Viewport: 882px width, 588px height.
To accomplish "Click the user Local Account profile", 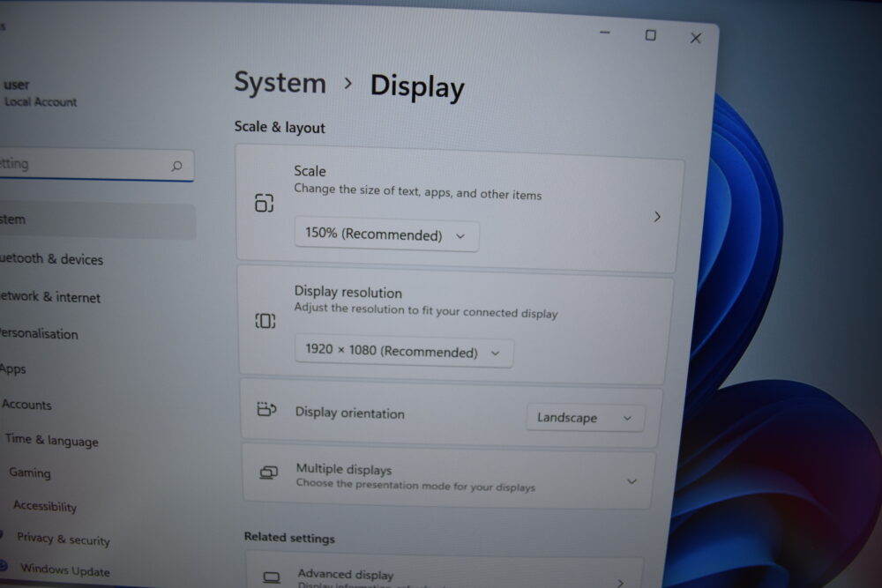I will 41,93.
